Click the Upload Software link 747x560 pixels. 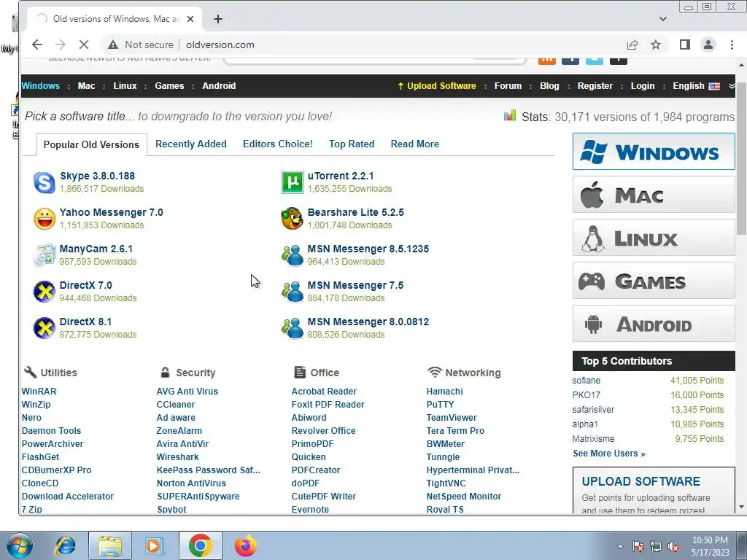click(437, 86)
